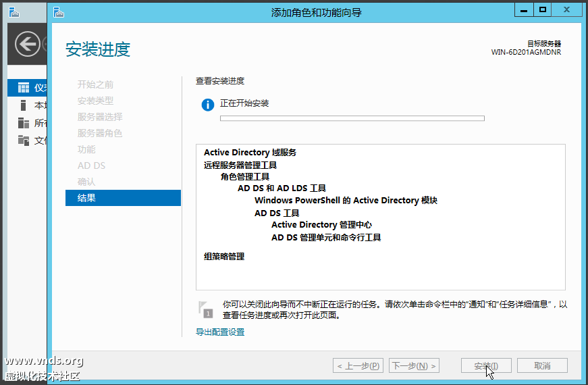
Task: Maximize the wizard window
Action: point(542,10)
